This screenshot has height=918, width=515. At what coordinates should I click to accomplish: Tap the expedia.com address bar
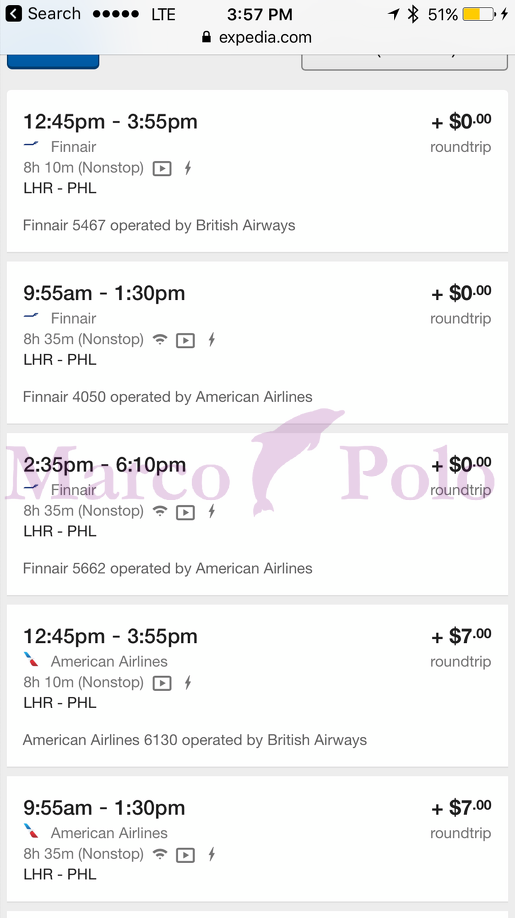258,37
